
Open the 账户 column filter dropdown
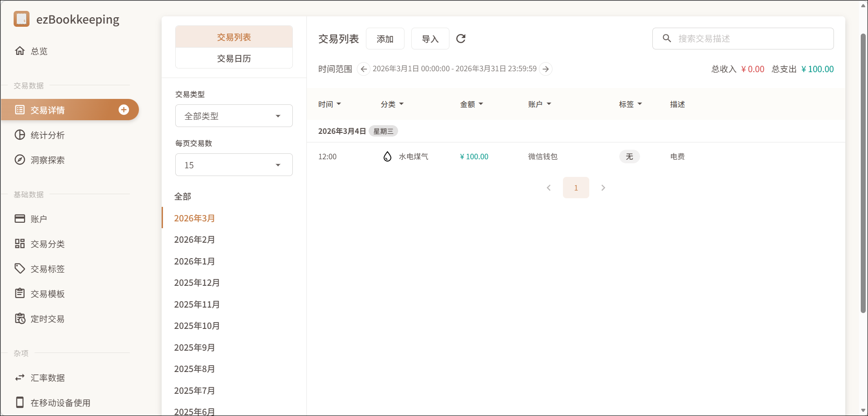pos(539,104)
